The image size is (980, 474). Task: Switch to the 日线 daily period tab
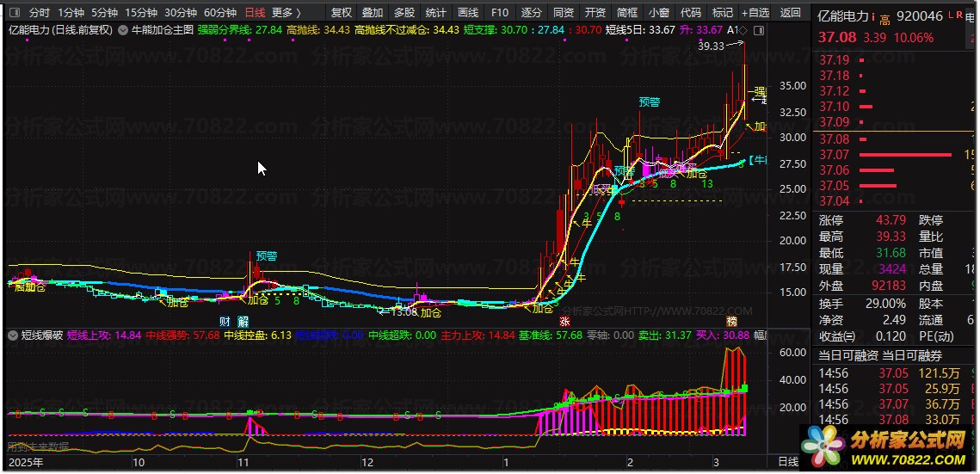(255, 13)
